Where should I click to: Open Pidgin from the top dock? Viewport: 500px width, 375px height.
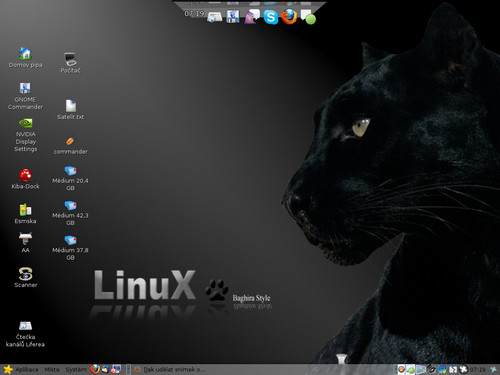[252, 17]
